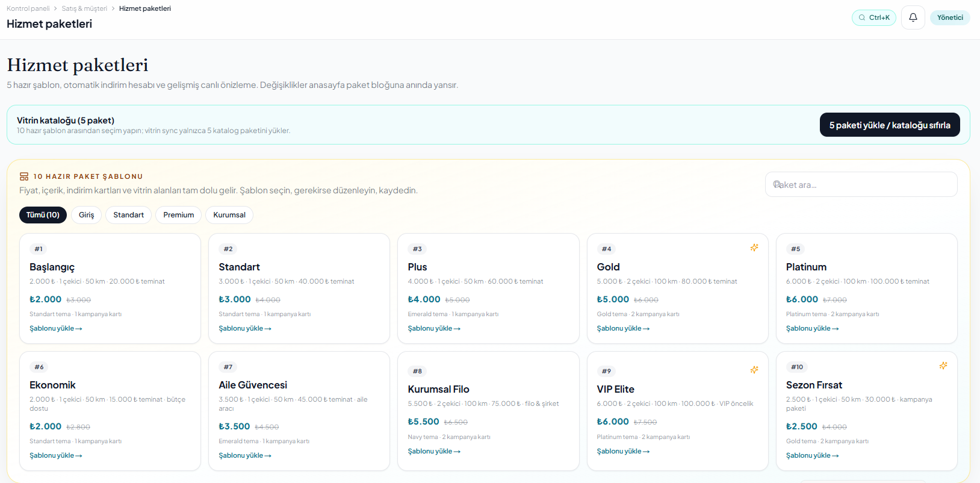Filter templates by Standart tab
980x483 pixels.
[x=128, y=215]
